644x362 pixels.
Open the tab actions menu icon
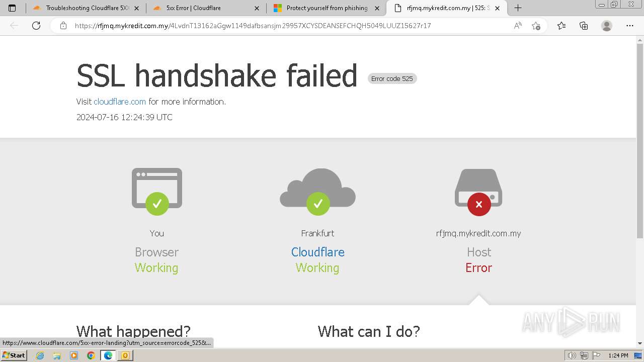click(x=12, y=8)
